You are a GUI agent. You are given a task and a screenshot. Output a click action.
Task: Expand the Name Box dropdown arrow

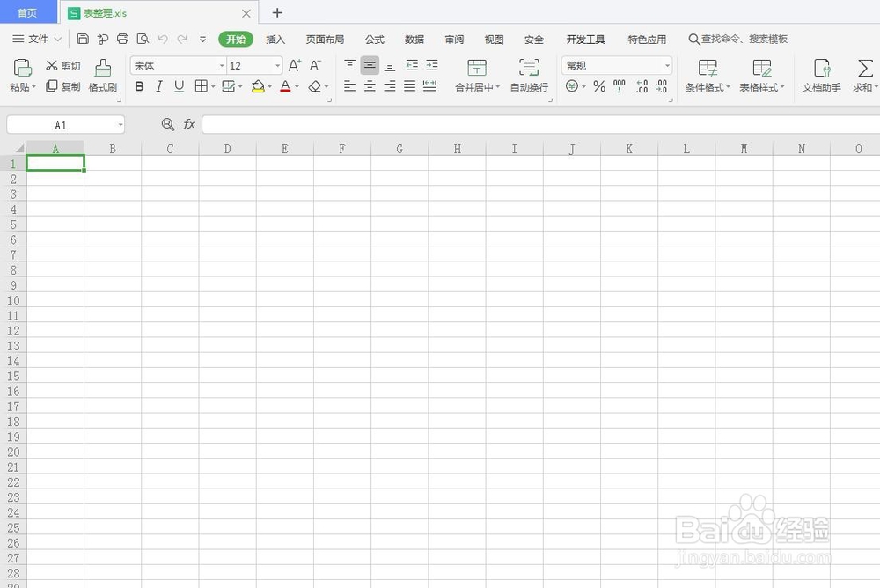120,125
